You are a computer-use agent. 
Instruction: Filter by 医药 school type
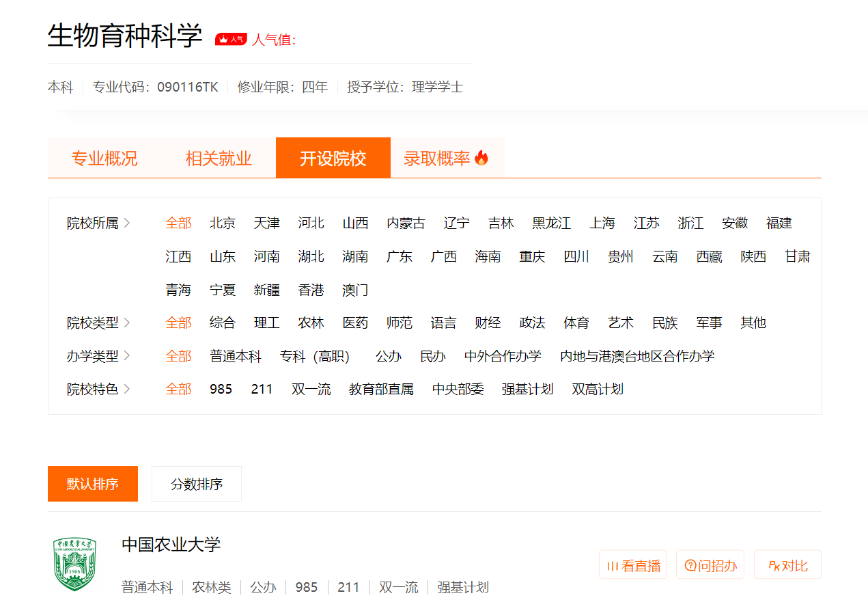(x=355, y=323)
